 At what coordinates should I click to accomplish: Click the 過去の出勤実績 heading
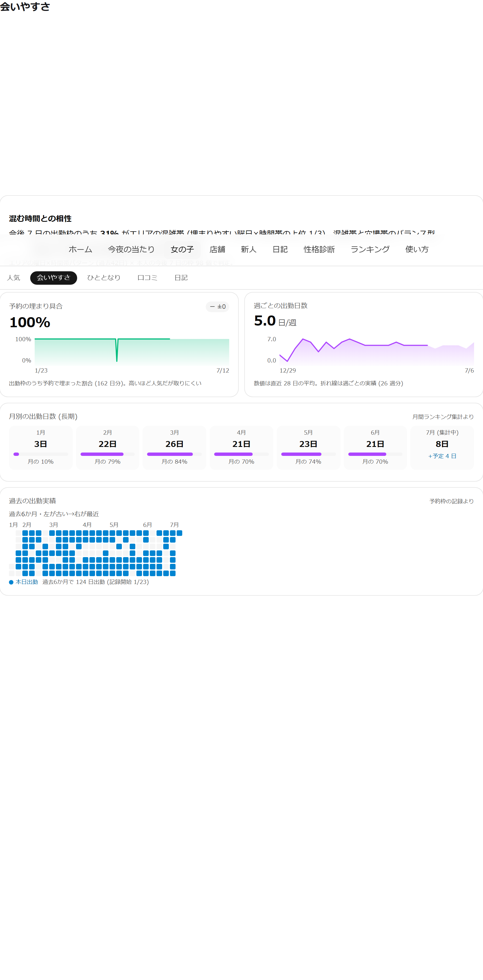[x=32, y=501]
